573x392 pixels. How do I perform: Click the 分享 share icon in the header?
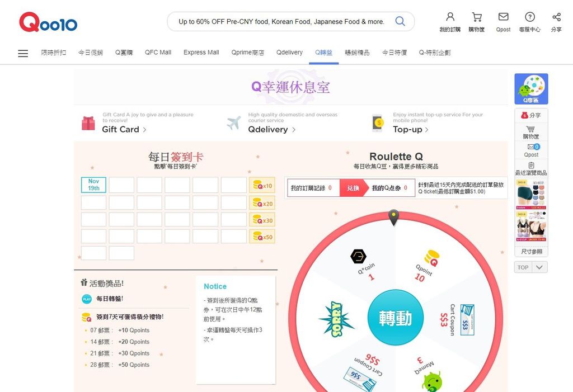(x=556, y=17)
